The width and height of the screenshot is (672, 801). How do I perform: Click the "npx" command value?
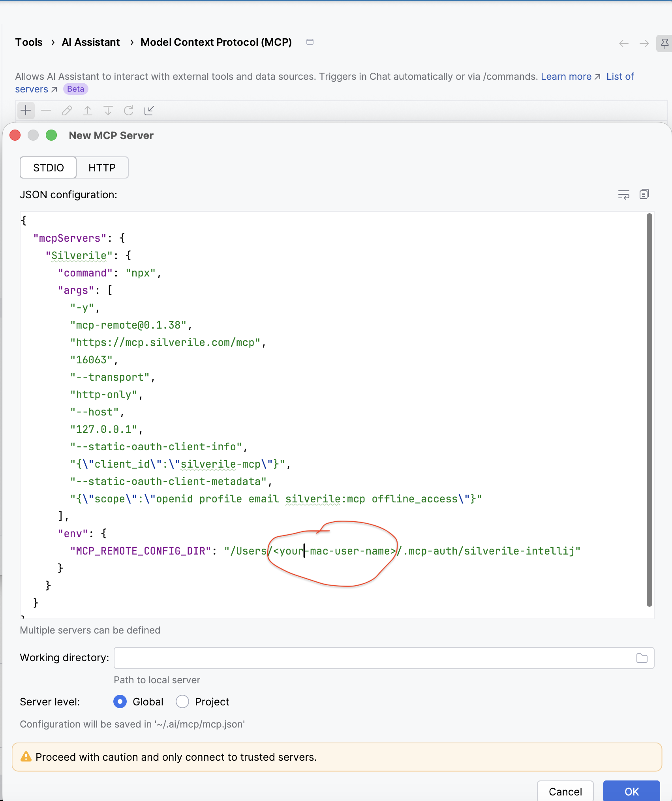coord(141,273)
